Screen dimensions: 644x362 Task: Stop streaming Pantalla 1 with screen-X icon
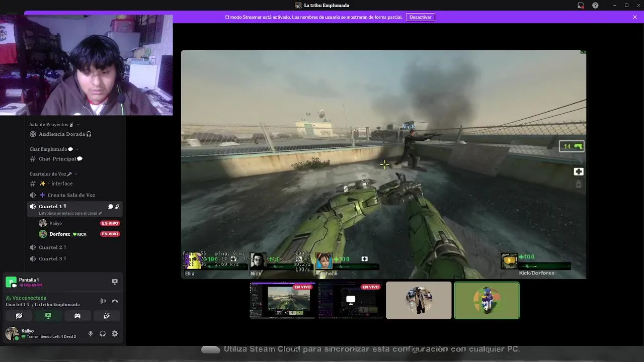[115, 282]
